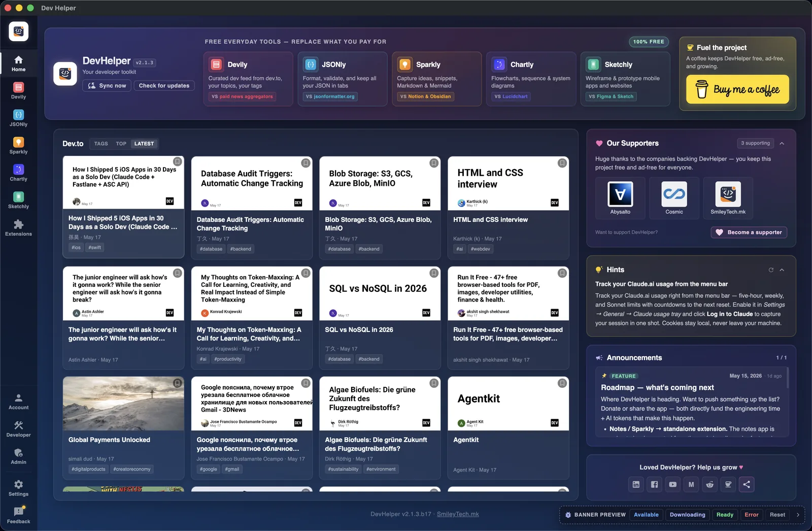Bookmark the Run It Free article
Image resolution: width=812 pixels, height=531 pixels.
[x=562, y=273]
